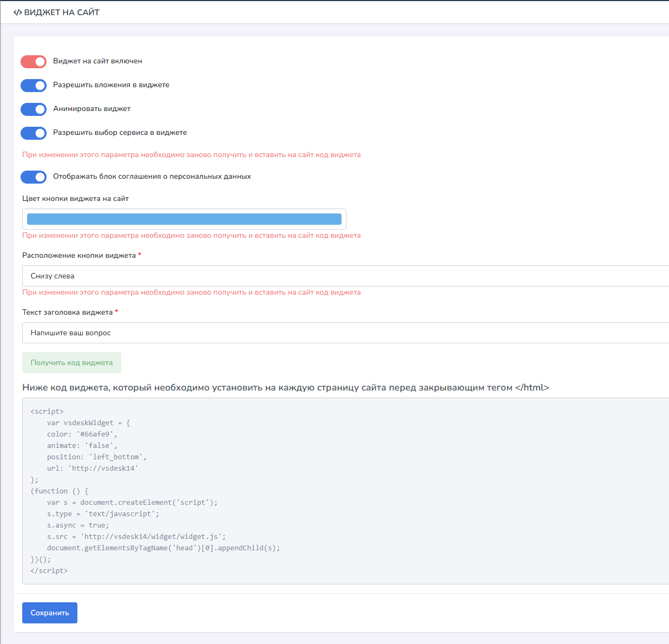
Task: Toggle 'Разрешить выбор сервиса в виджете' switch
Action: pos(34,133)
